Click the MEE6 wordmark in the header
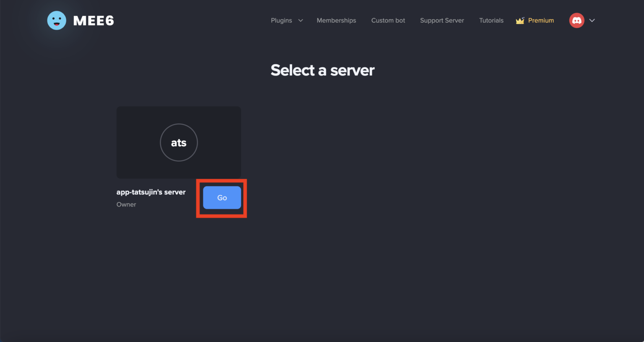 tap(93, 20)
